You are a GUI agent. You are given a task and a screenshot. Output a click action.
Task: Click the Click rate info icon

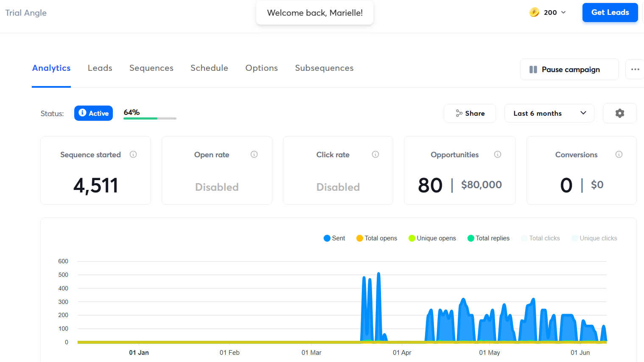point(375,154)
